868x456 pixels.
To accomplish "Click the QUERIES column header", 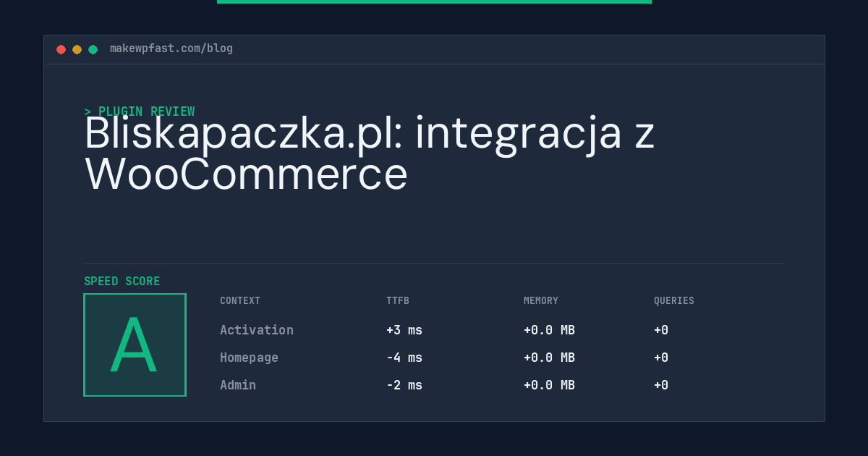I will click(x=674, y=300).
